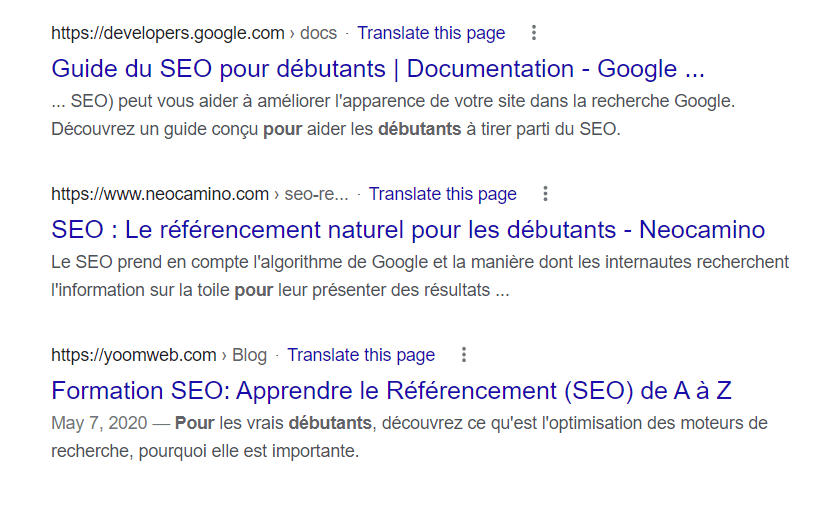The height and width of the screenshot is (516, 829).
Task: Click the Google guide snippet description text
Action: point(392,101)
